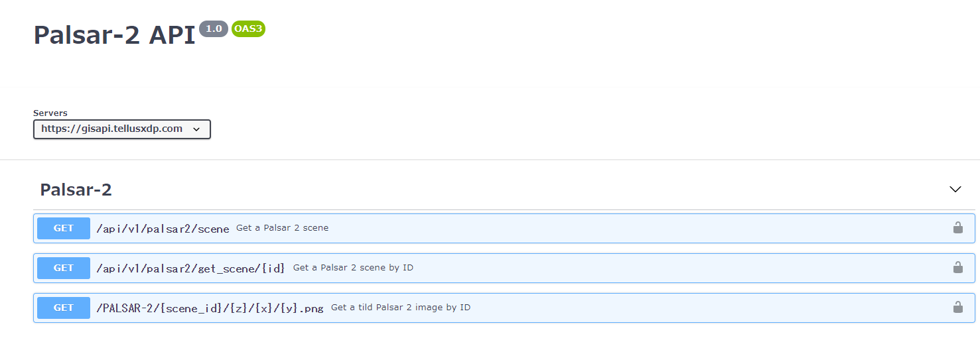Expand the /api/v1/palsar2/get_scene/{id} path

click(191, 268)
